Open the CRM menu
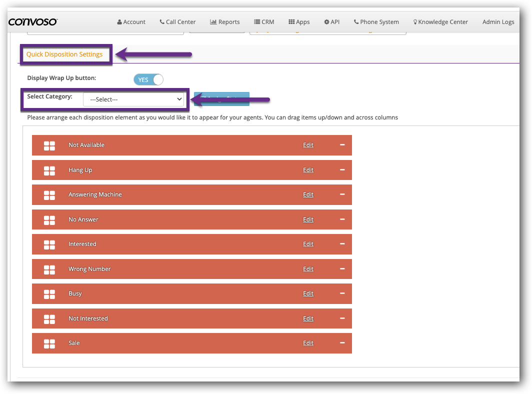The width and height of the screenshot is (532, 394). (264, 22)
